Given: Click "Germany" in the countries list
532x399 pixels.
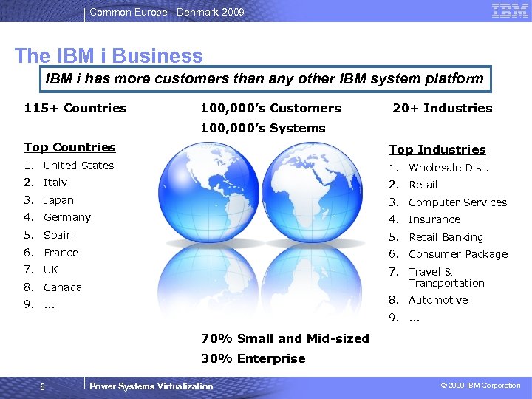Looking at the screenshot, I should tap(67, 218).
